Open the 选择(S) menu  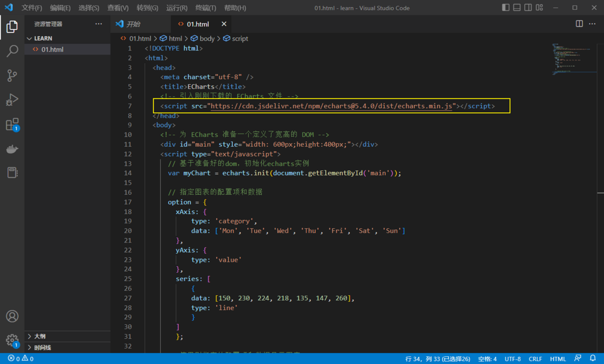click(89, 8)
